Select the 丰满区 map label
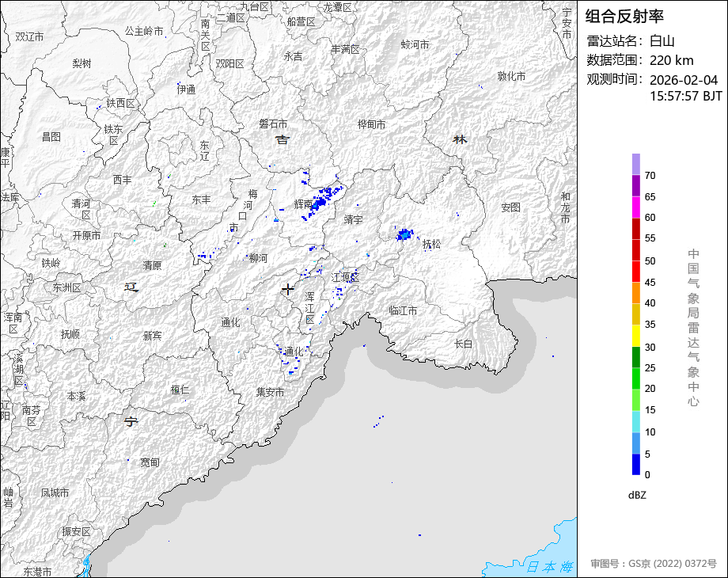This screenshot has height=578, width=728. [x=346, y=49]
